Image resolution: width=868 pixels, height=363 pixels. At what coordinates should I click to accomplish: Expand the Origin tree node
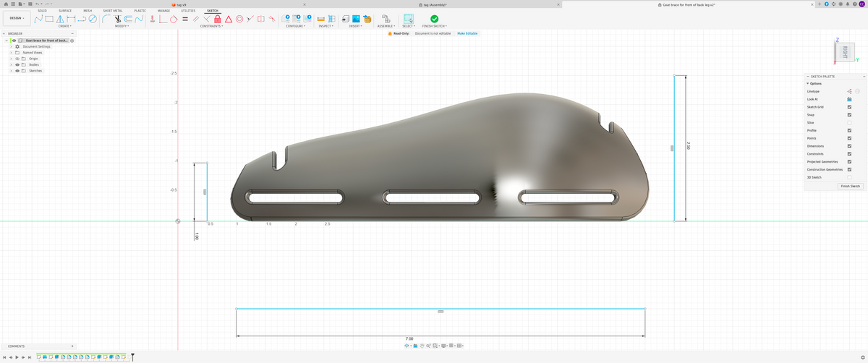(x=11, y=59)
